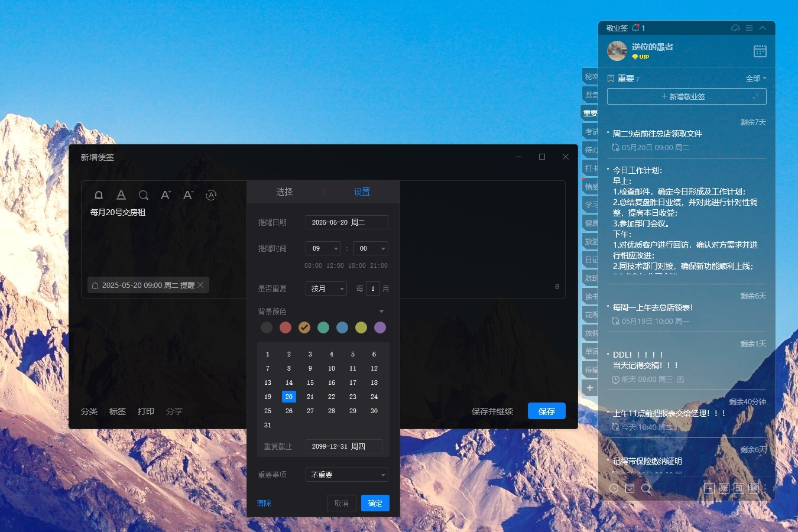Select the 设置 tab
The height and width of the screenshot is (532, 798).
[x=362, y=192]
